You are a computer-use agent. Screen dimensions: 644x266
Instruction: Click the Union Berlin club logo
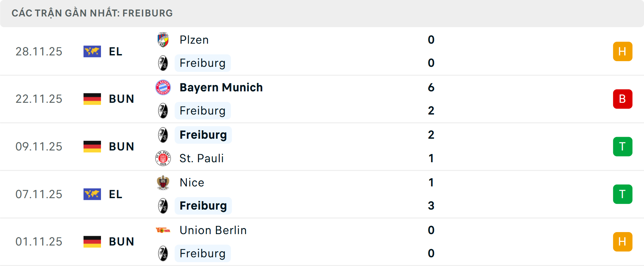point(163,230)
